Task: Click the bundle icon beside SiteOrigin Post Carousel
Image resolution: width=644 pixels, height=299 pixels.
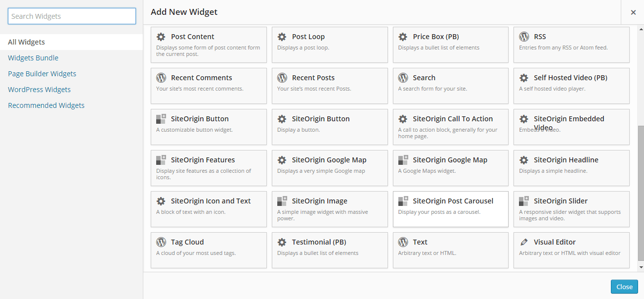Action: coord(403,200)
